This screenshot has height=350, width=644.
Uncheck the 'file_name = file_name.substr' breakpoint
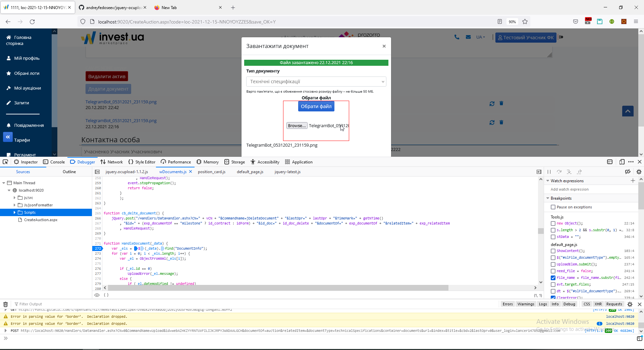coord(553,278)
